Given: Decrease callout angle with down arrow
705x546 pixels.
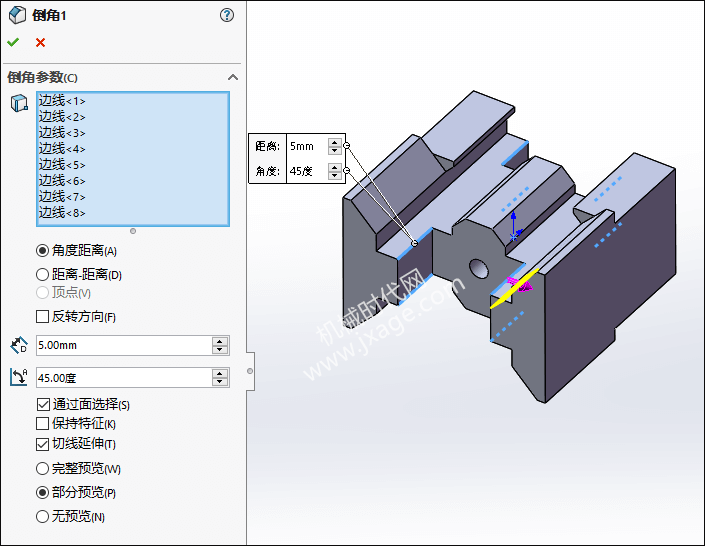Looking at the screenshot, I should point(335,175).
